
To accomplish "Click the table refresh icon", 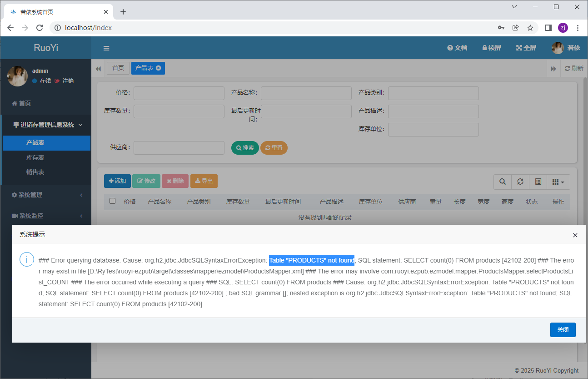I will point(520,182).
